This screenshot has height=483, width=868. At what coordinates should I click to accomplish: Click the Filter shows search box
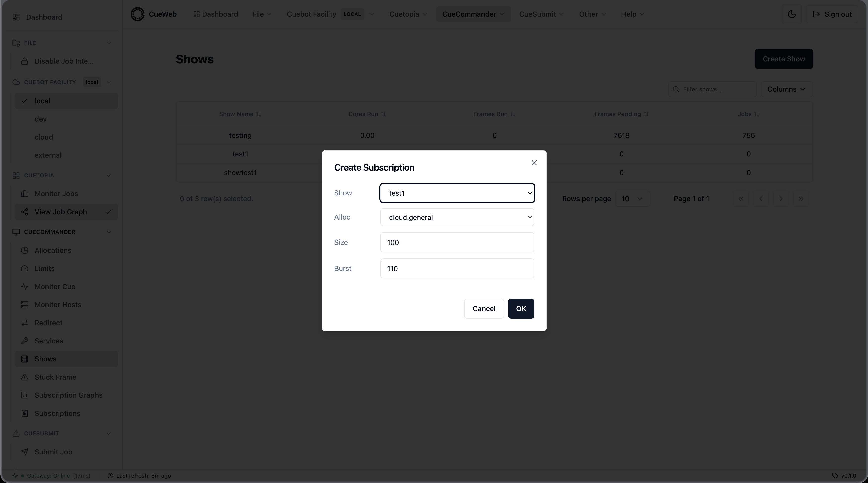712,89
